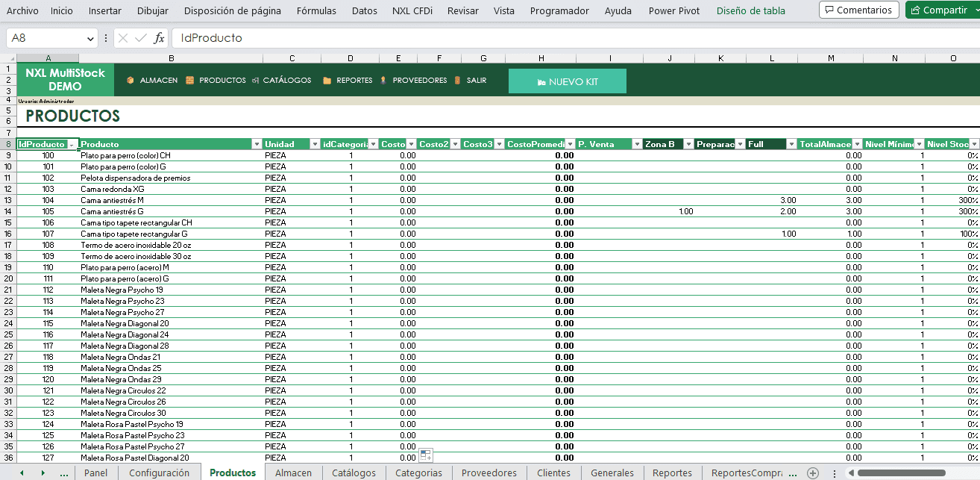Confirm the formula bar entry checkmark

[141, 38]
